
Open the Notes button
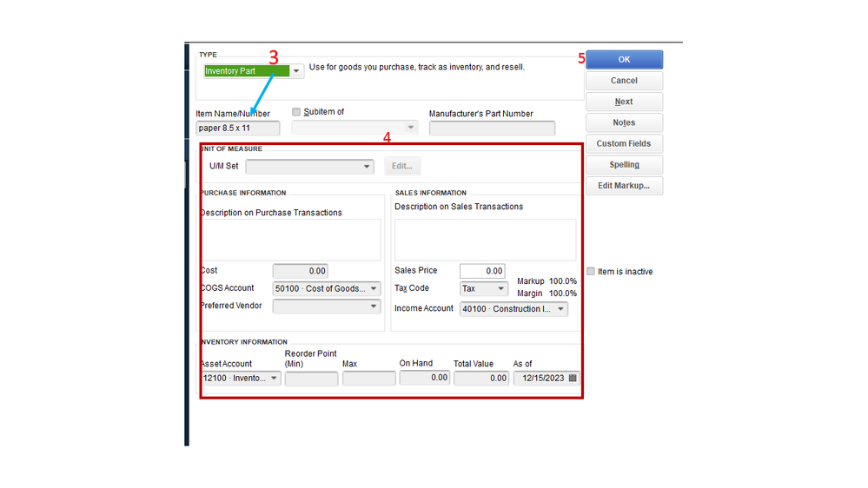[x=624, y=122]
